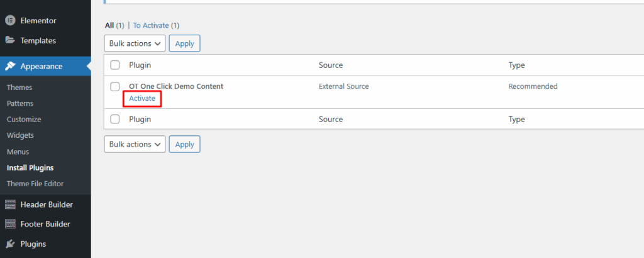Select all plugins using top header checkbox
Screen dimensions: 644x258
tap(114, 65)
